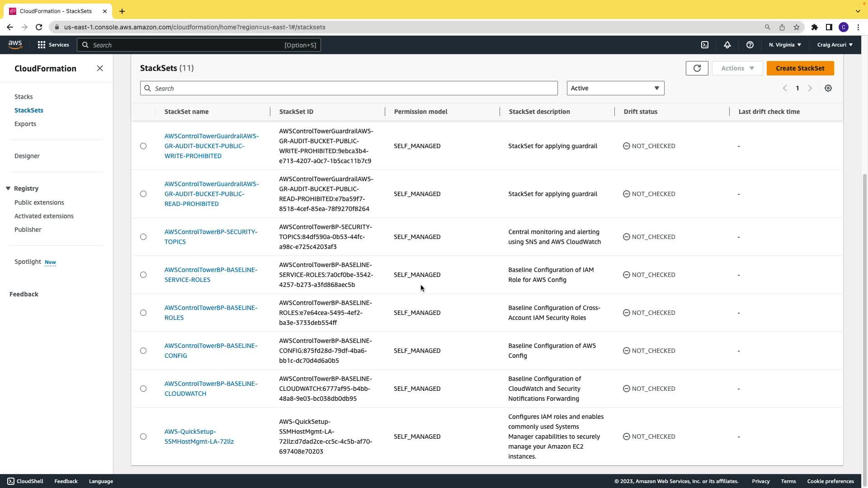Click the StackSets search field
Screen dimensions: 868x488
click(349, 89)
